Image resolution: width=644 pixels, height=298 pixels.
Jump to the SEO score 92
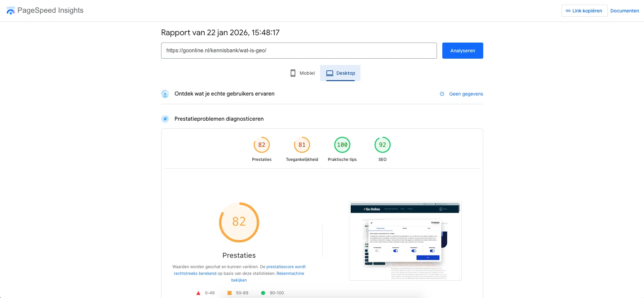[x=382, y=145]
